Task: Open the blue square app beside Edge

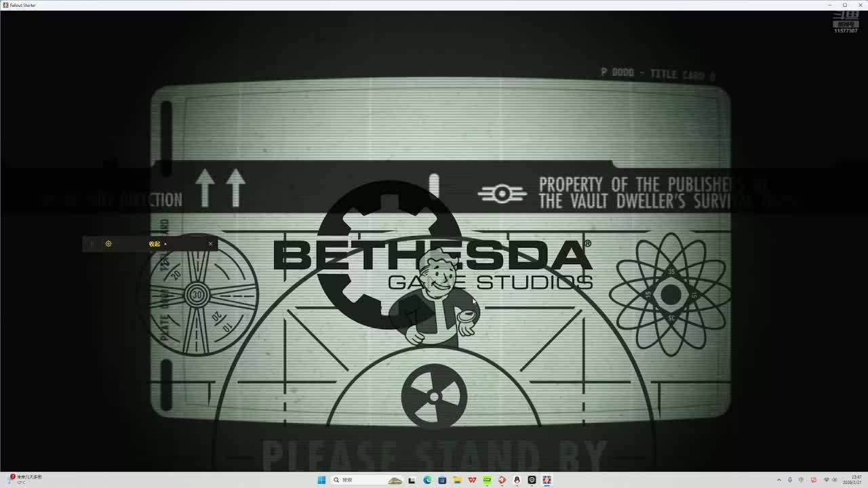Action: 442,480
